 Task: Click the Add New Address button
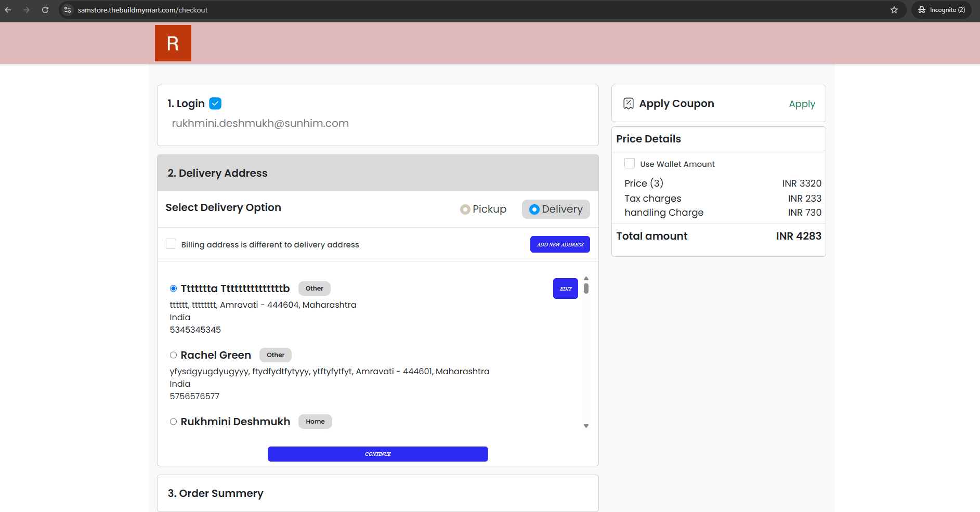[x=560, y=244]
